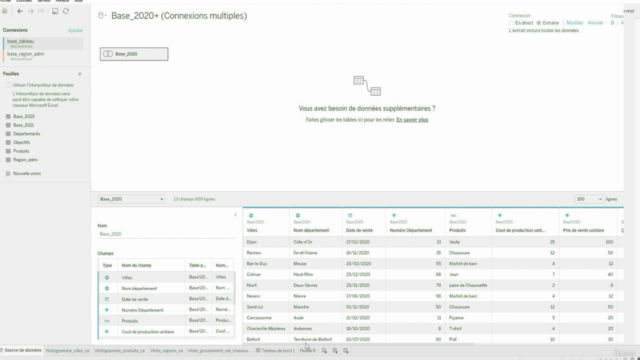640x360 pixels.
Task: Click the new dashboard icon
Action: (x=335, y=351)
